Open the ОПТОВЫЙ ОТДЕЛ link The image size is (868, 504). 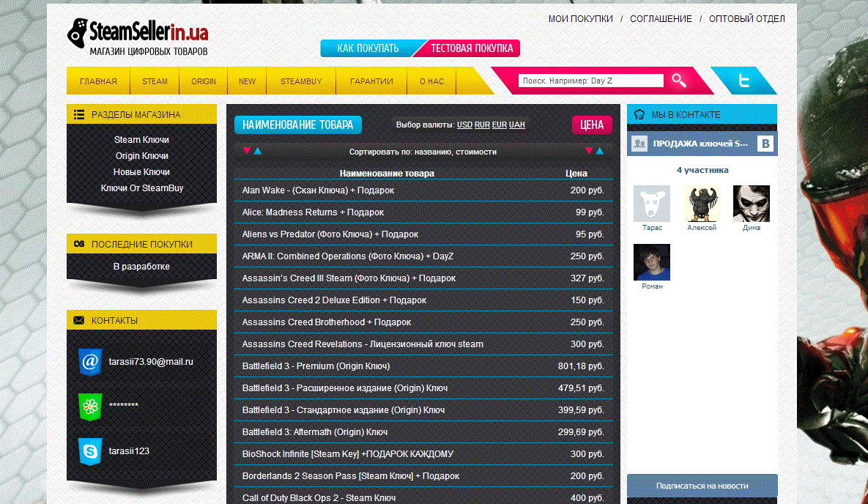point(746,19)
